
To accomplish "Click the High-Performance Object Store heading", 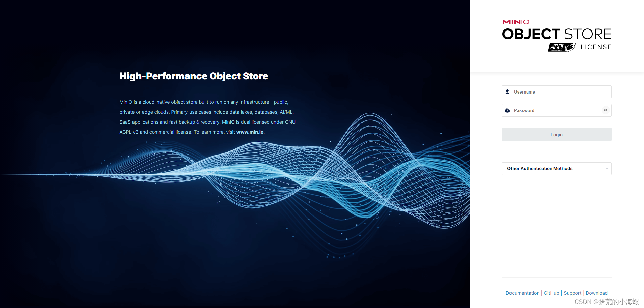I will pyautogui.click(x=194, y=76).
